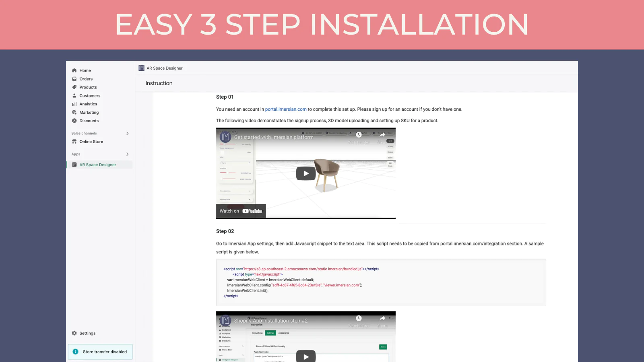644x362 pixels.
Task: Click the Instruction page heading
Action: [x=159, y=83]
